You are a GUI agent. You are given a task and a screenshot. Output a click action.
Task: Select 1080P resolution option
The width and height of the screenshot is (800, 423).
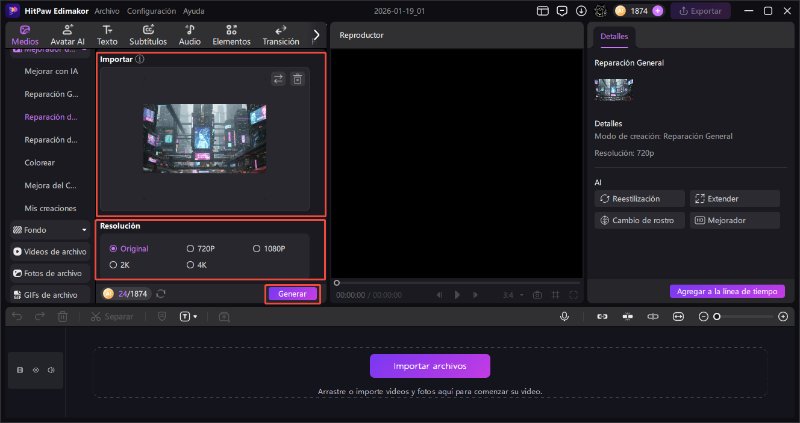269,248
